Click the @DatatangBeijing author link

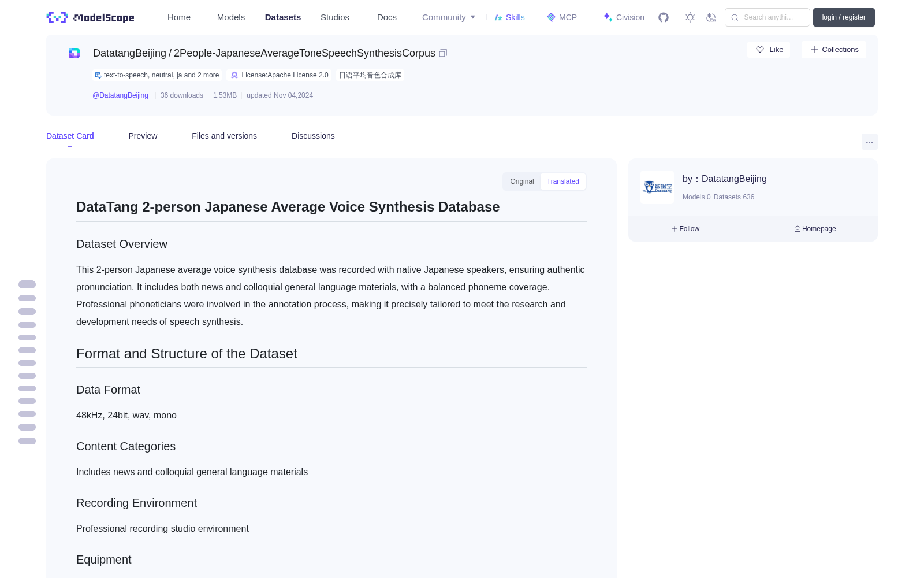(120, 95)
